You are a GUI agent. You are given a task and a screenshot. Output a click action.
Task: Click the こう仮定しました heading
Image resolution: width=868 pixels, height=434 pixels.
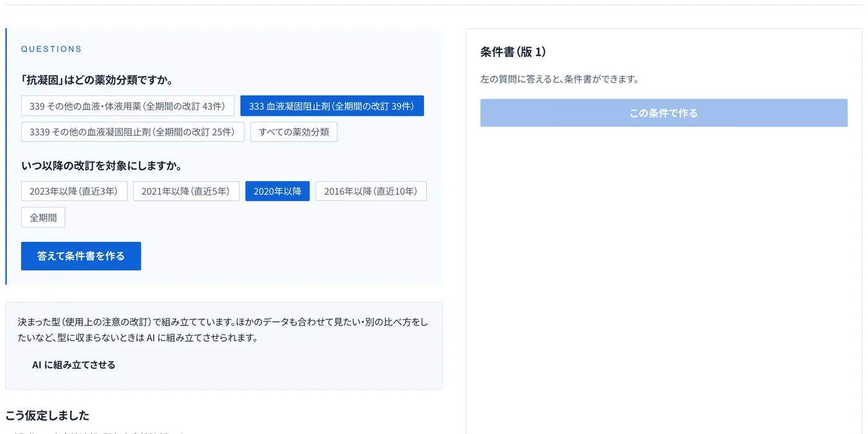(47, 415)
